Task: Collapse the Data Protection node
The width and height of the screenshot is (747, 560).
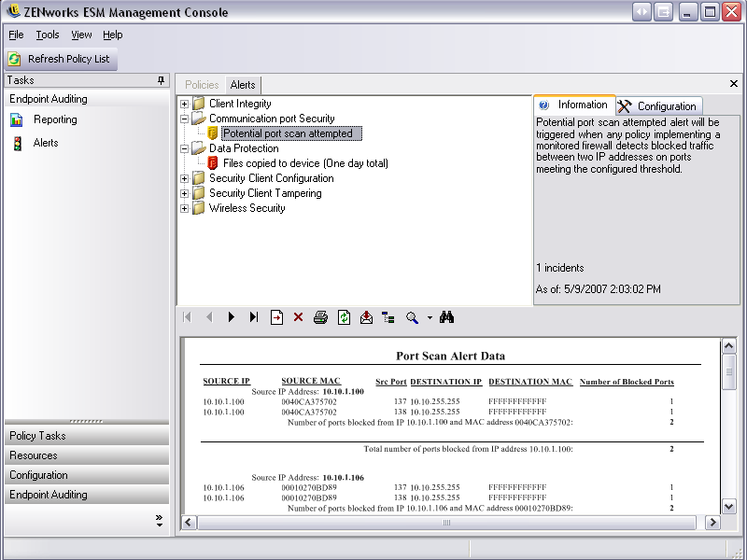Action: 184,149
